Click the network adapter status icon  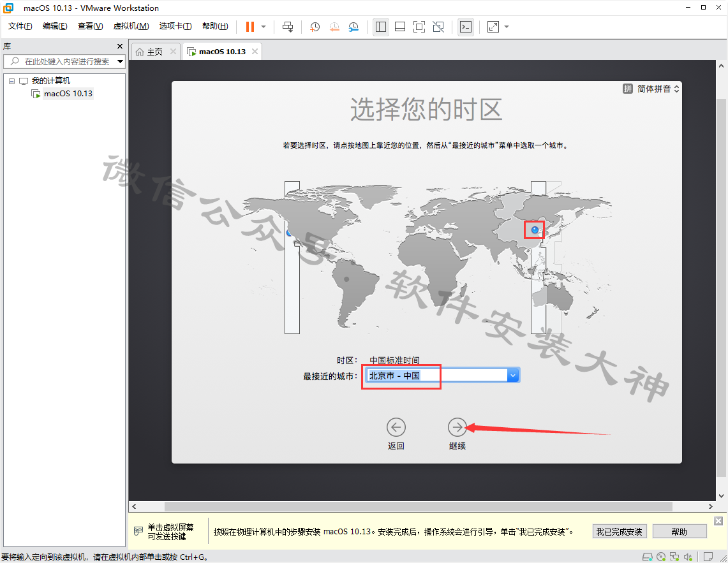point(674,557)
